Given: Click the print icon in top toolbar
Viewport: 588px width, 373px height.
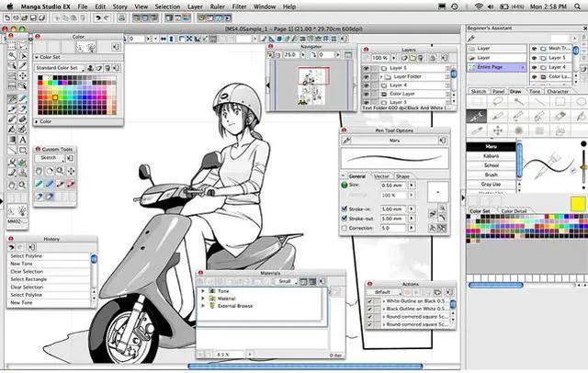Looking at the screenshot, I should [x=121, y=17].
